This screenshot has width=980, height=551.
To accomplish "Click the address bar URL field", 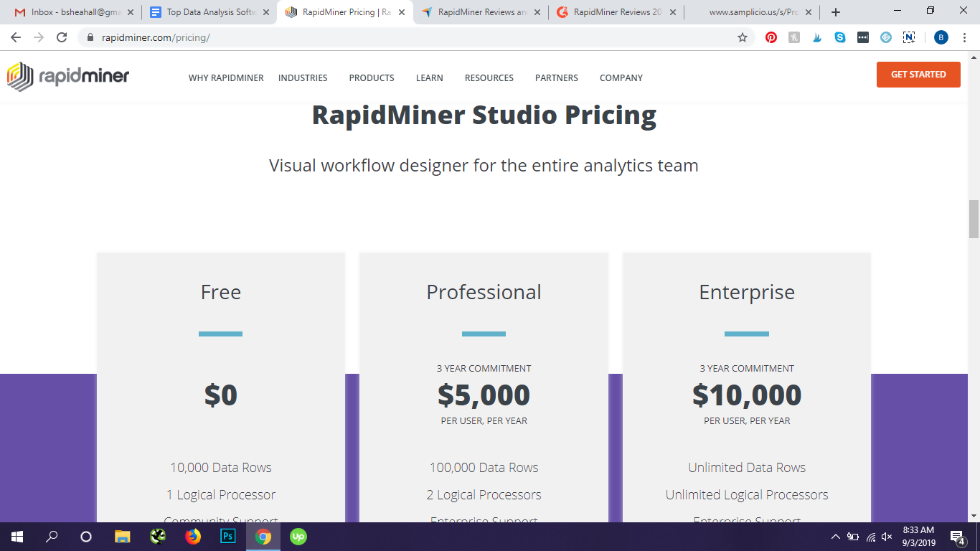I will (409, 37).
